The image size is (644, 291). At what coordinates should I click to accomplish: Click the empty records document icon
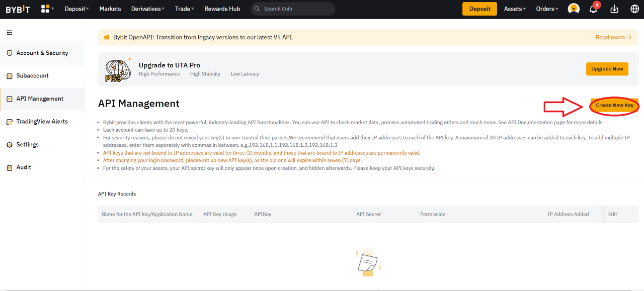coord(368,263)
